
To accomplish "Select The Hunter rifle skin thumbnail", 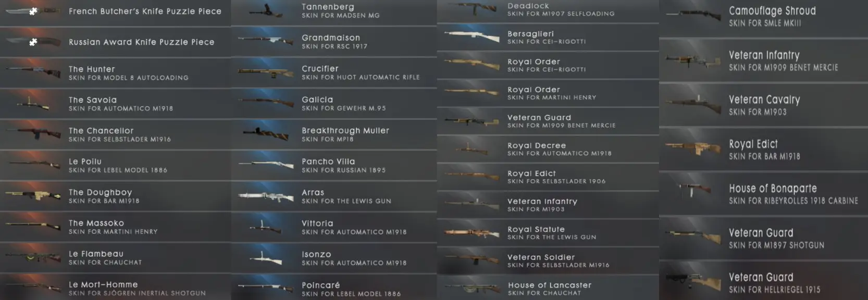I will 32,73.
